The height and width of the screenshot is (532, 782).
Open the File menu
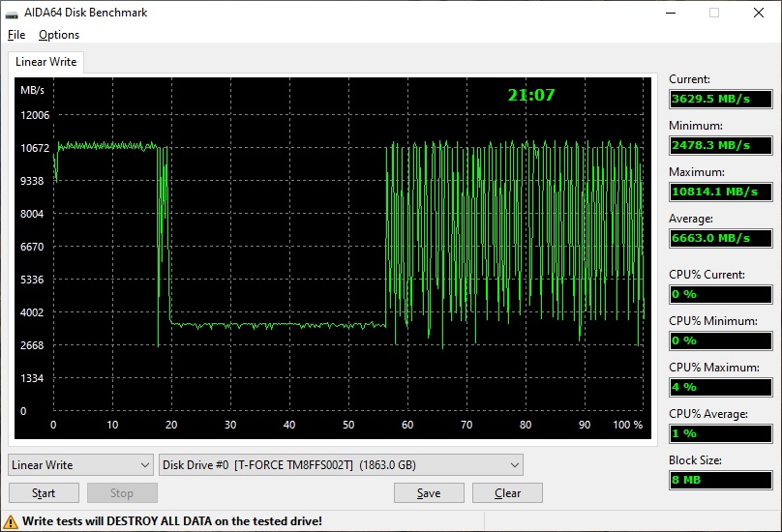[16, 35]
